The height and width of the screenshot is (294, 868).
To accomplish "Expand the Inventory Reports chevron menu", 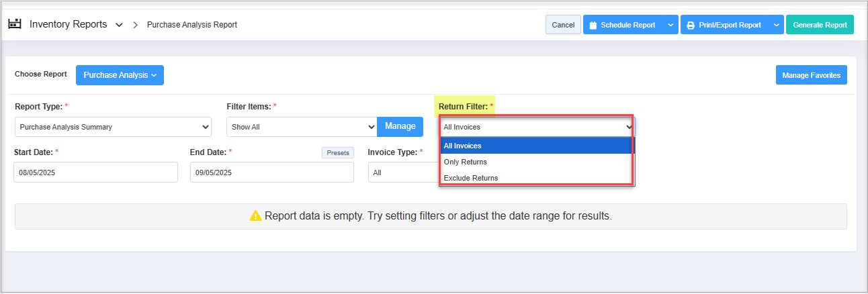I will click(119, 25).
